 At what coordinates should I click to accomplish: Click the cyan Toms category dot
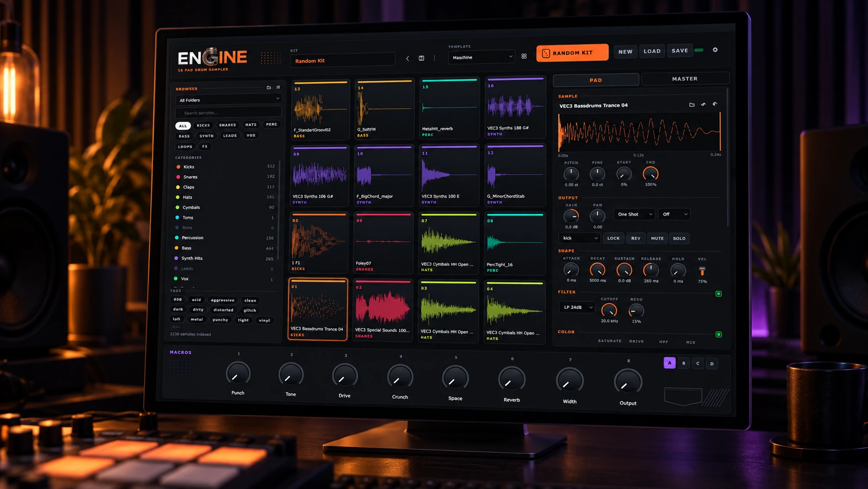tap(178, 217)
